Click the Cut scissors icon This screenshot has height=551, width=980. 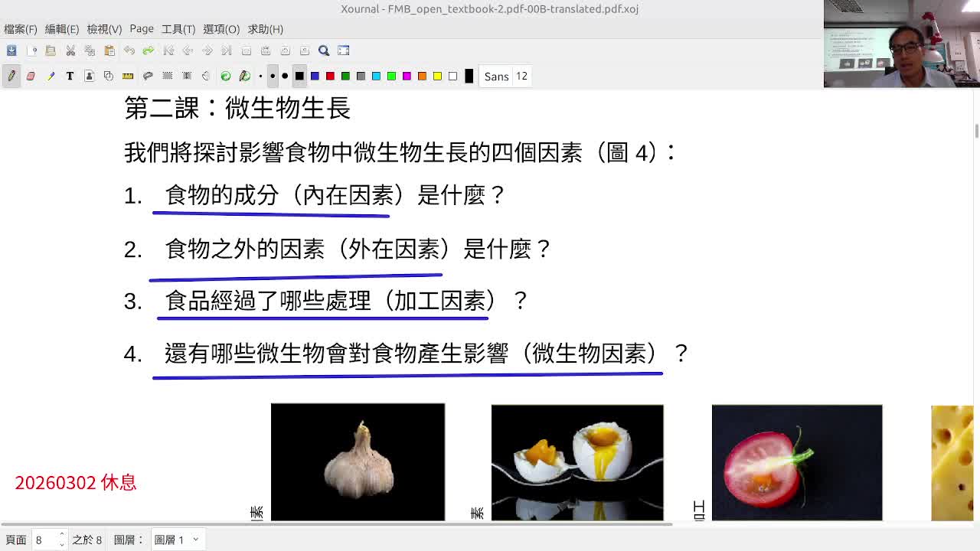coord(70,51)
